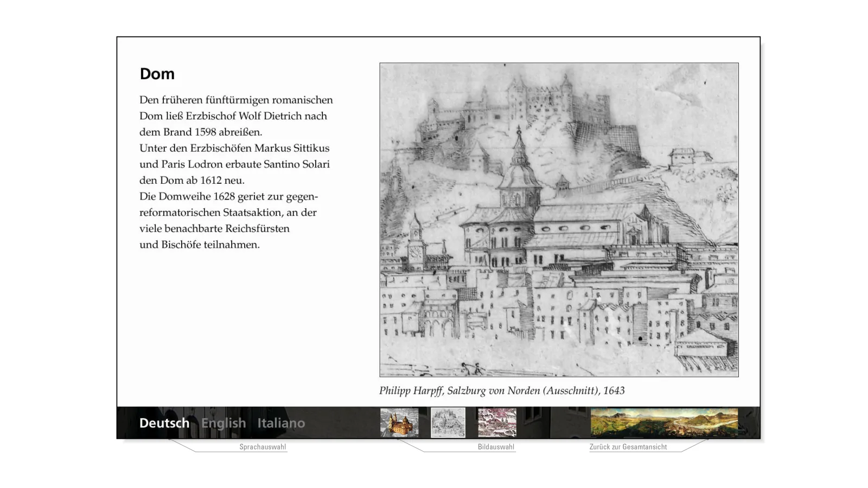Viewport: 868px width, 488px height.
Task: Switch language to Deutsch
Action: [x=164, y=423]
